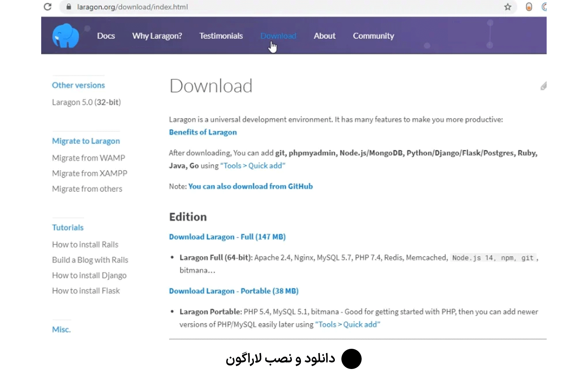Click the Tutorials sidebar heading
Screen dimensions: 588x380
click(x=68, y=228)
